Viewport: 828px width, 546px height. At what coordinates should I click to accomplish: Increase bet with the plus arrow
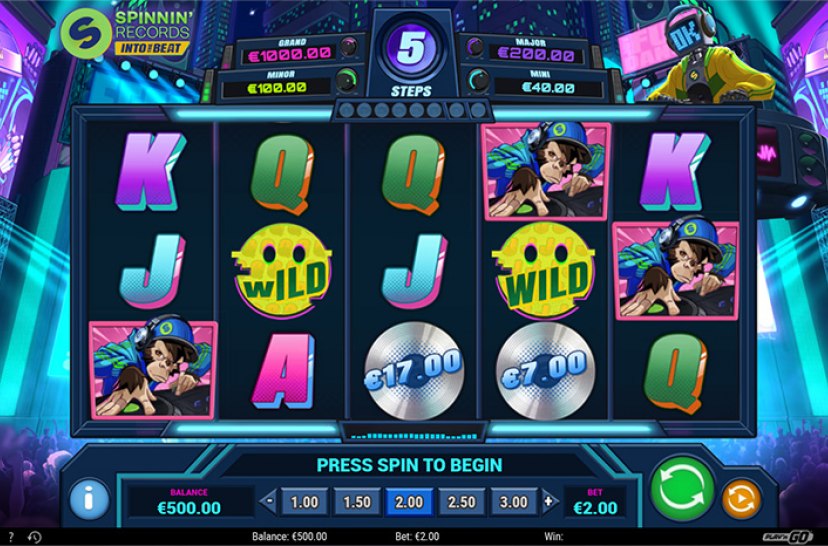(x=549, y=501)
